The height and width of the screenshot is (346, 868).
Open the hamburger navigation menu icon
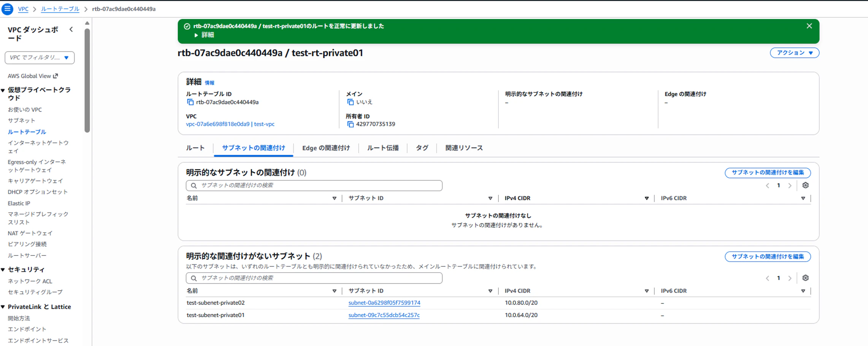tap(7, 9)
